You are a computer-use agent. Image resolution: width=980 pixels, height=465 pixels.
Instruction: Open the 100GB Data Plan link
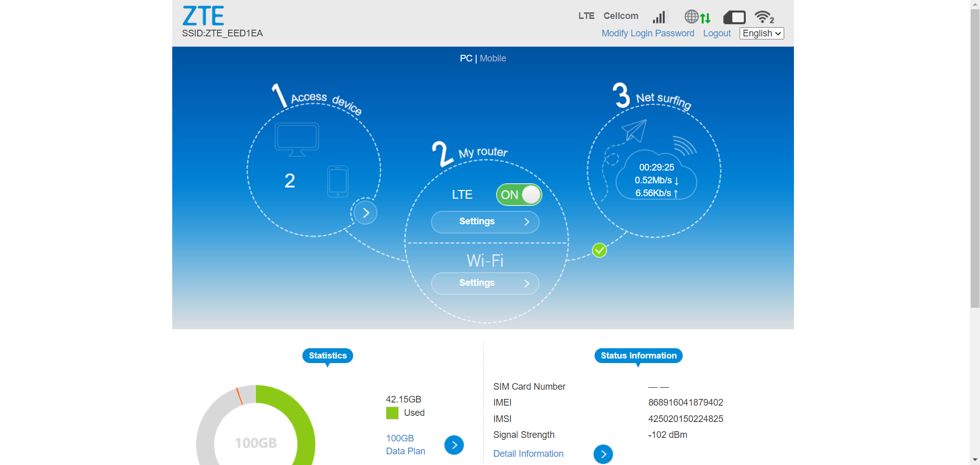[x=405, y=445]
